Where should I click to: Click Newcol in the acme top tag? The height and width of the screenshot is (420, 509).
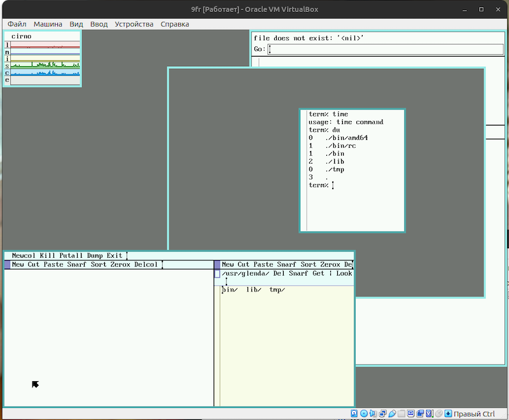coord(24,255)
